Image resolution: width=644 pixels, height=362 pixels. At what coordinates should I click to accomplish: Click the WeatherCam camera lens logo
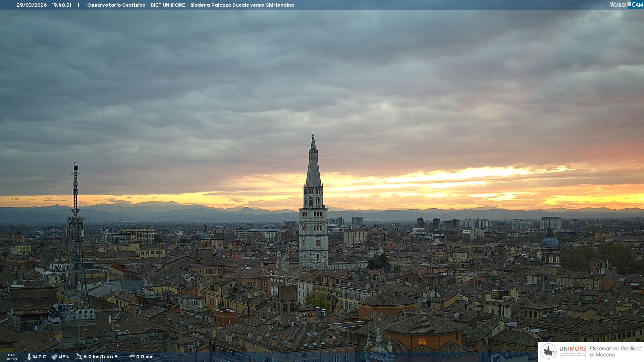[x=629, y=4]
